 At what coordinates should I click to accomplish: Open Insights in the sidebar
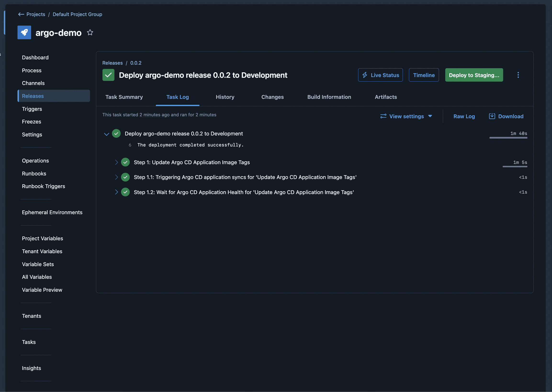tap(31, 368)
